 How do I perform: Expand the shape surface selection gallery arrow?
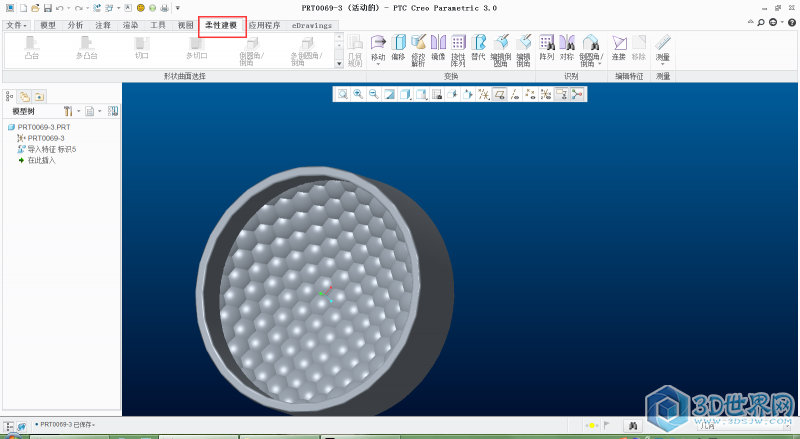339,64
